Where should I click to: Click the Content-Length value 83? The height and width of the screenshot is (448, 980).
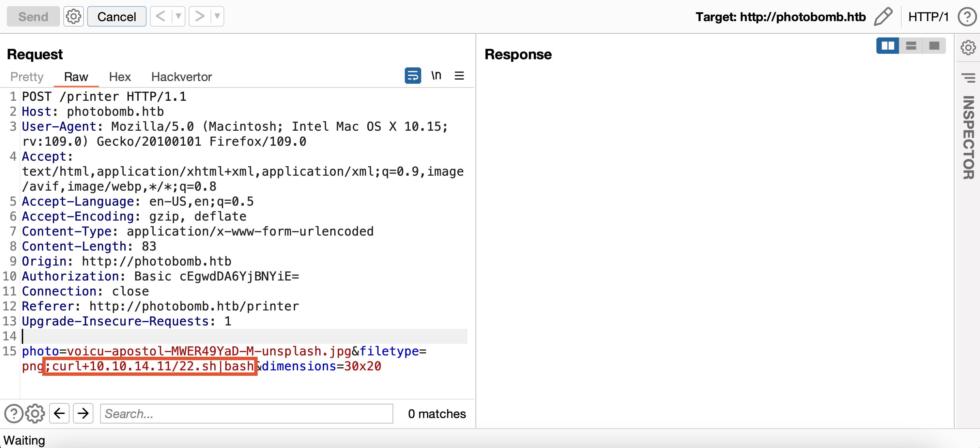pyautogui.click(x=149, y=246)
